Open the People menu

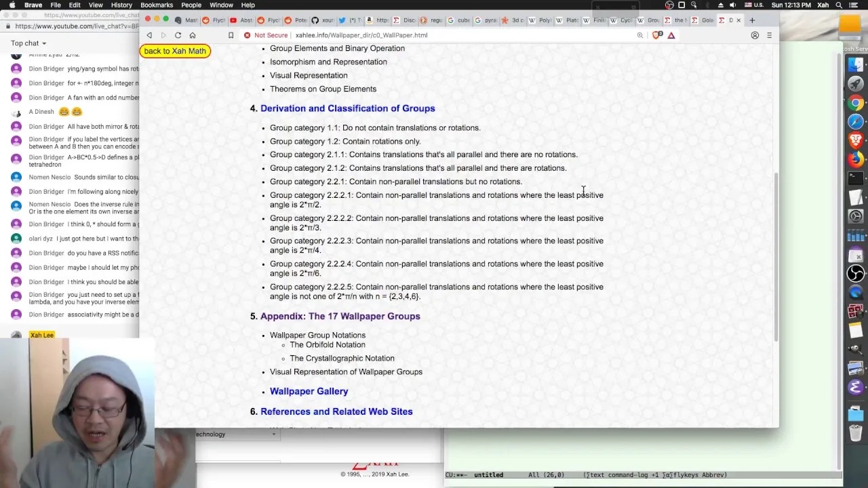click(191, 5)
